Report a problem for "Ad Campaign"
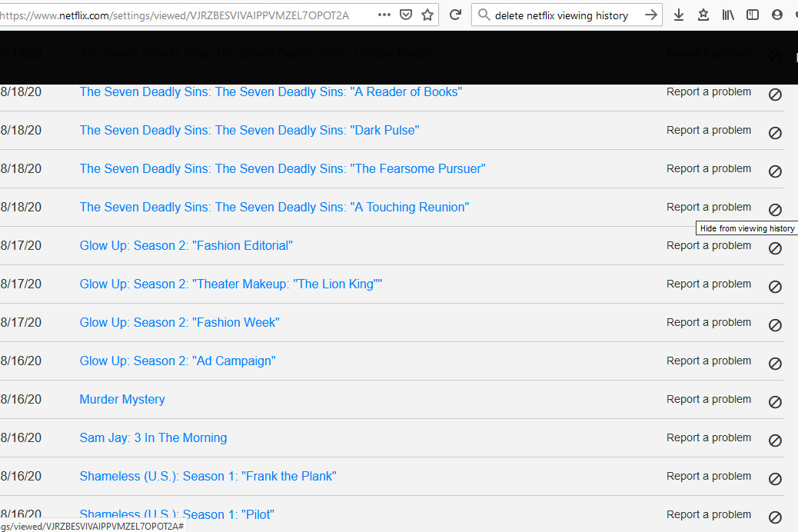 click(x=709, y=361)
